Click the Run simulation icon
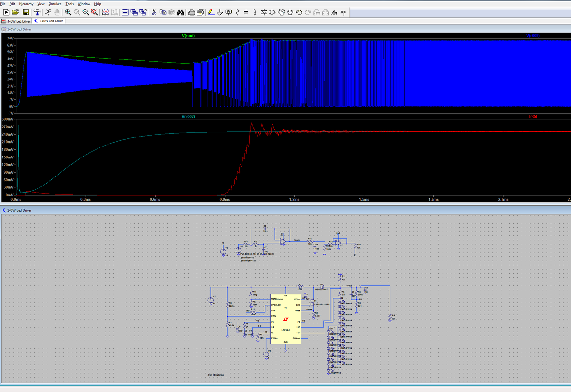 [x=48, y=12]
